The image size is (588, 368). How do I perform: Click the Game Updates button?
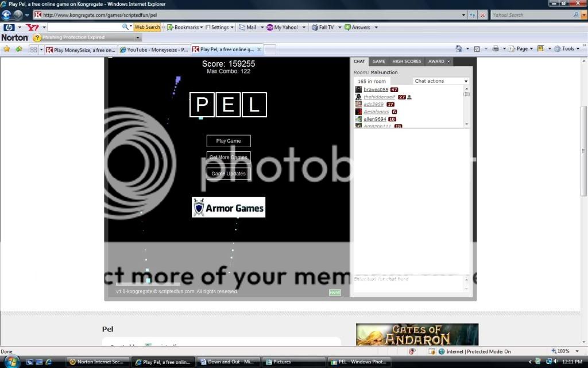[229, 174]
